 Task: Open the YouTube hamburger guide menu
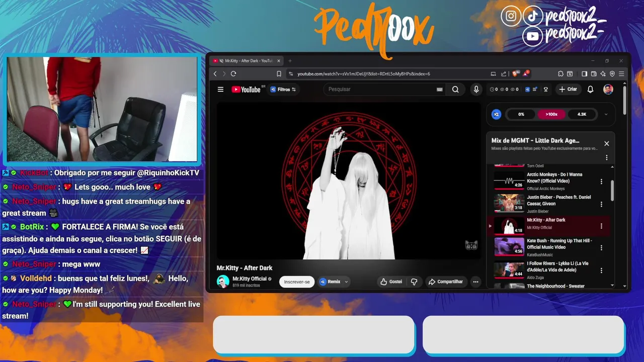pos(220,89)
